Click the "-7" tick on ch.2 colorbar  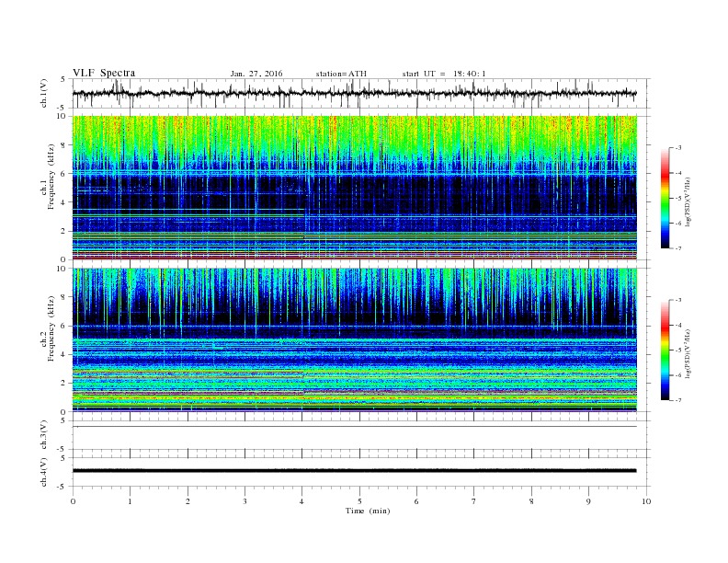point(677,400)
